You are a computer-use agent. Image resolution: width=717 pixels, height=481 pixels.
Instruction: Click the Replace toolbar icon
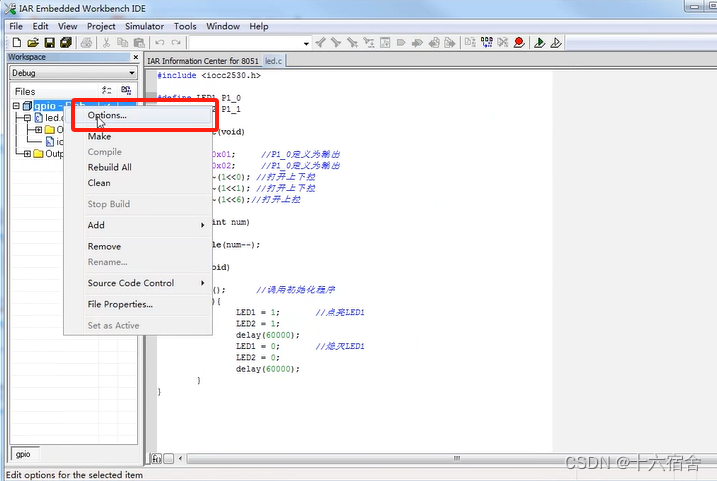click(x=369, y=43)
